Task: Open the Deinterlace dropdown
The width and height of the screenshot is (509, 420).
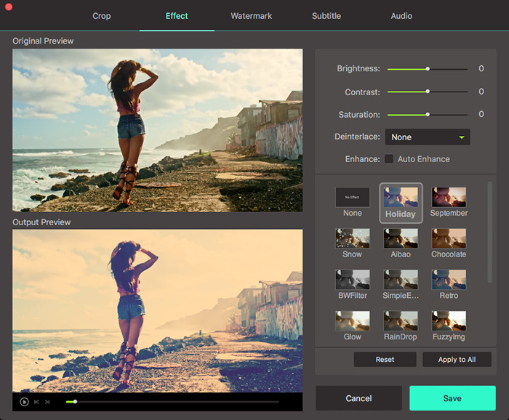Action: (427, 137)
